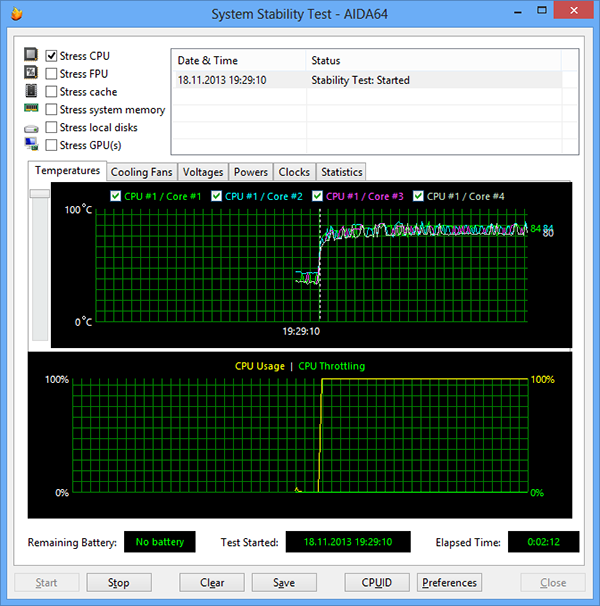Minimize the AIDA64 window
Image resolution: width=600 pixels, height=606 pixels.
tap(518, 12)
